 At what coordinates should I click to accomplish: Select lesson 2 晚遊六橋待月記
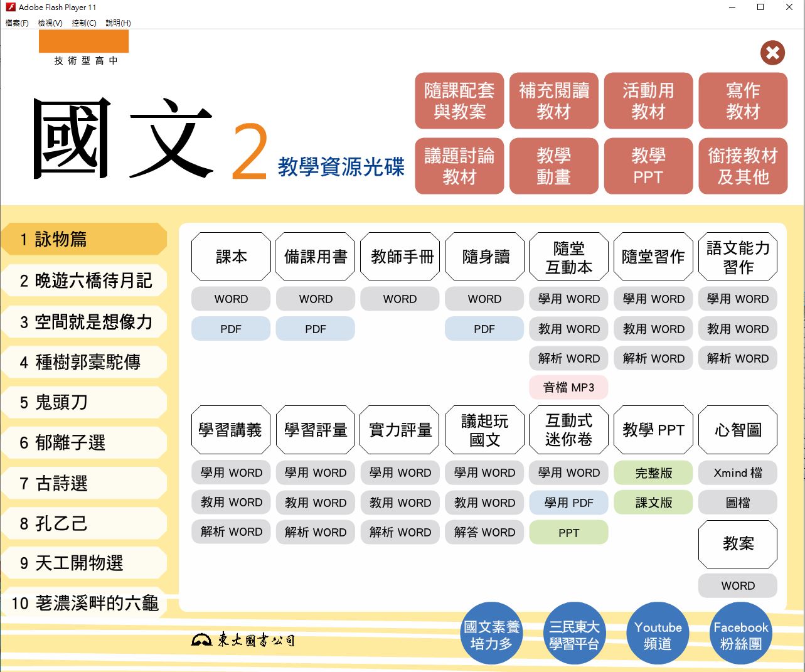[x=85, y=281]
